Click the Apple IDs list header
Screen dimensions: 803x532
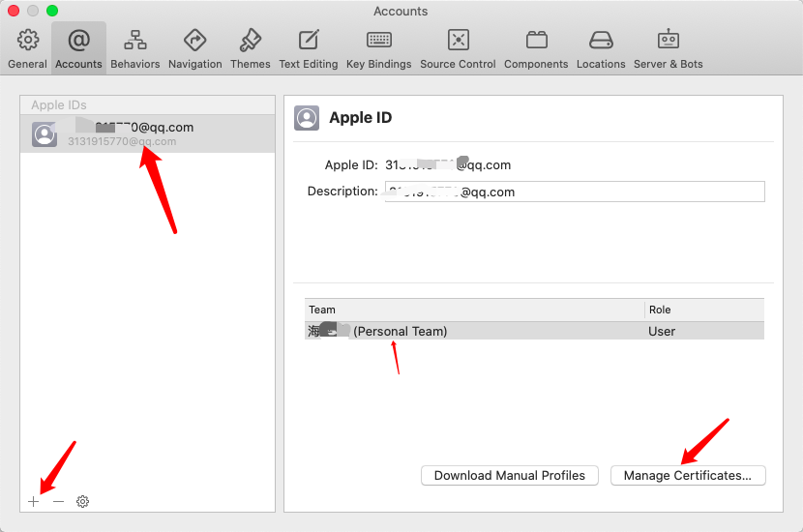[147, 105]
